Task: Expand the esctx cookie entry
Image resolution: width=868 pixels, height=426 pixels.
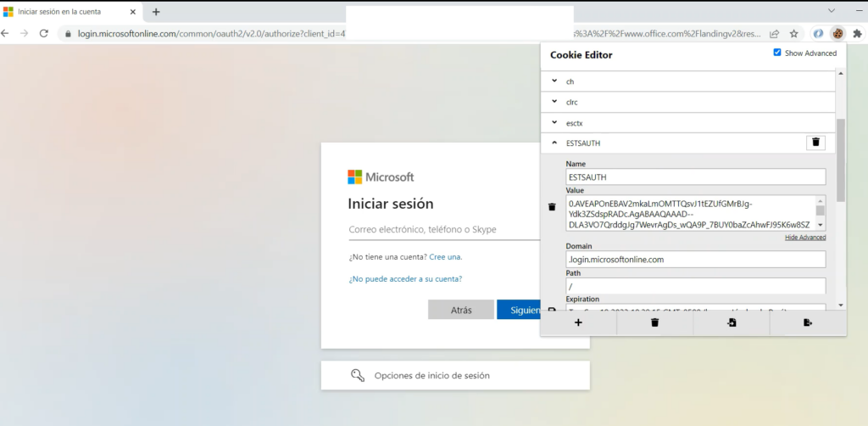Action: (x=687, y=123)
